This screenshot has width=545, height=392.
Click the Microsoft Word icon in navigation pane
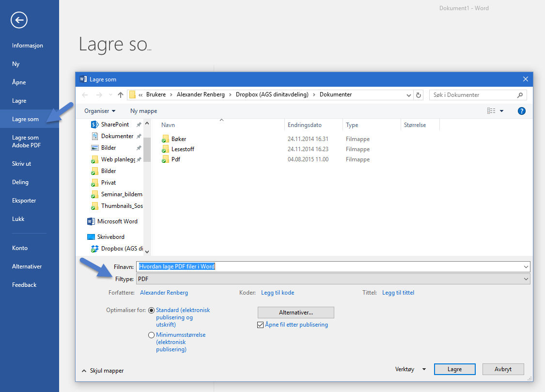[91, 221]
